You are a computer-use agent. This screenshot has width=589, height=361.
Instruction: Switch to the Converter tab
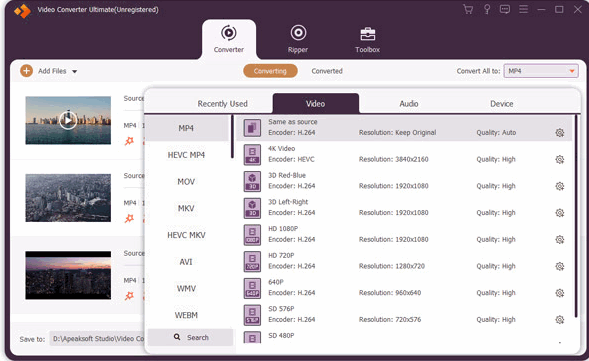229,39
